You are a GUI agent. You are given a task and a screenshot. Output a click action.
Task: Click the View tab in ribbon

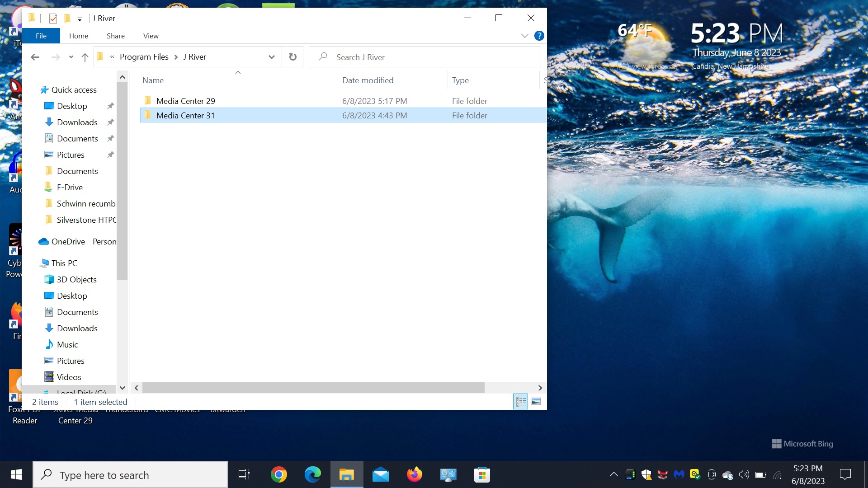click(x=151, y=36)
